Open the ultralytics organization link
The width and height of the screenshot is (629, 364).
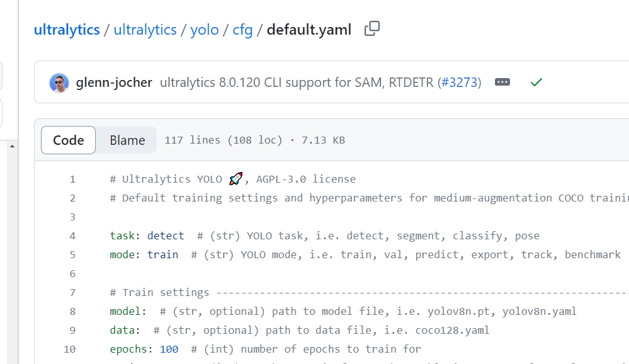[x=67, y=29]
